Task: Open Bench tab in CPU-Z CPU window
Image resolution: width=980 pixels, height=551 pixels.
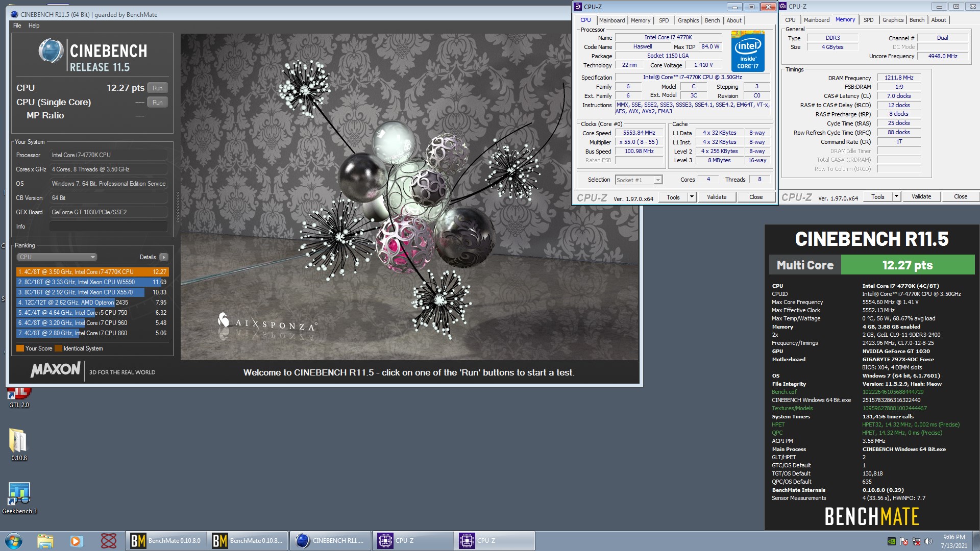Action: pos(712,20)
